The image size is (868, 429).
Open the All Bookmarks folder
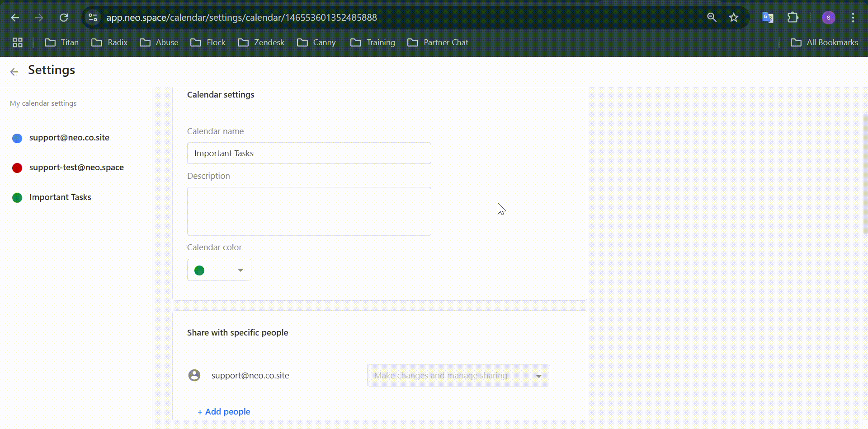click(824, 42)
